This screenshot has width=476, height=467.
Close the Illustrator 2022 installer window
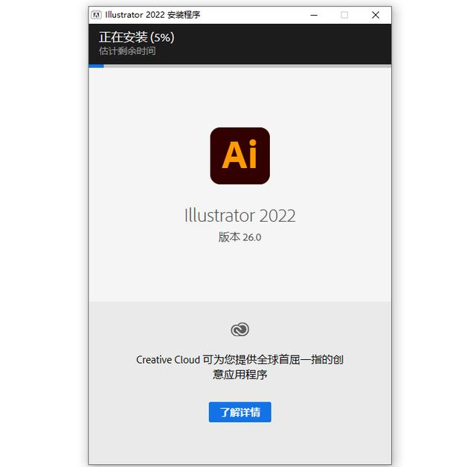376,15
